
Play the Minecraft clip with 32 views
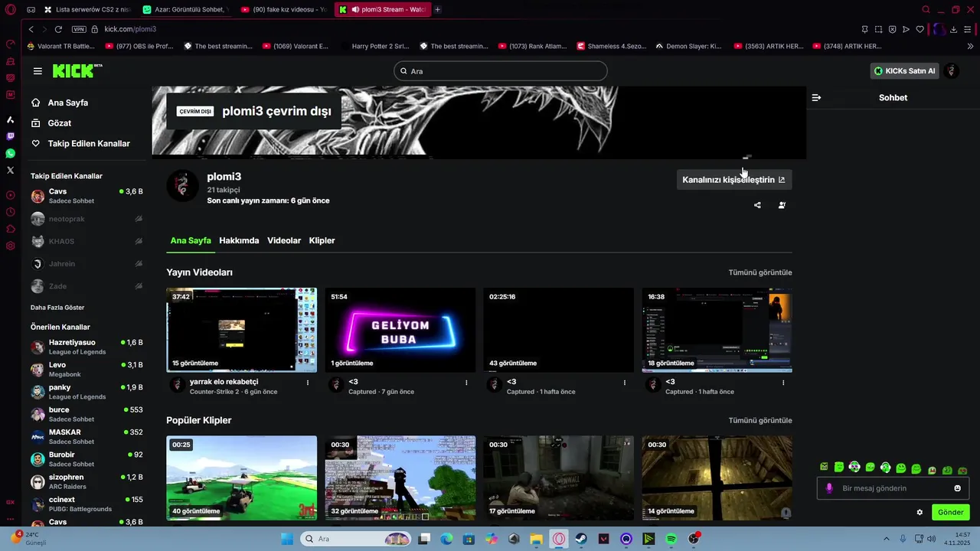[400, 478]
